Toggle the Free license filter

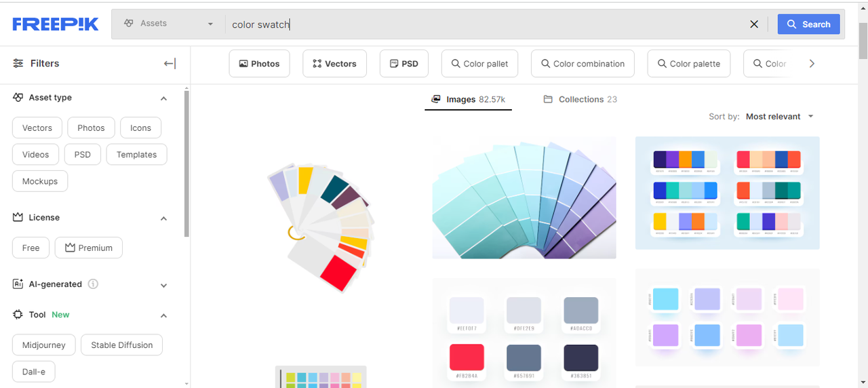click(x=31, y=248)
